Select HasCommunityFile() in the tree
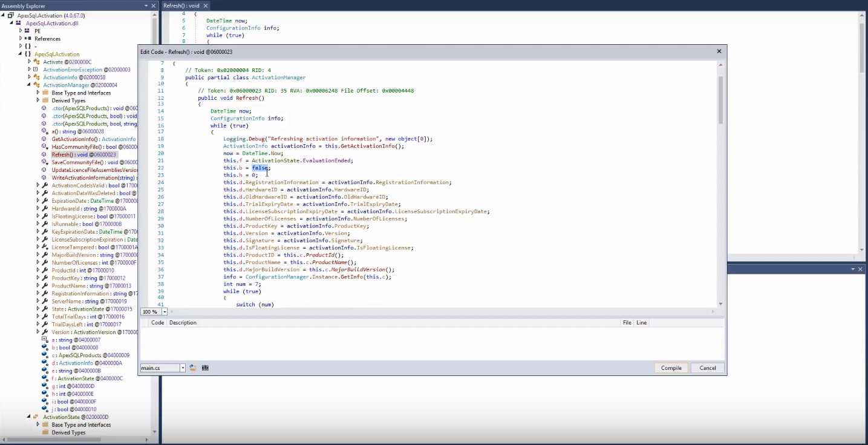This screenshot has height=445, width=868. click(94, 147)
